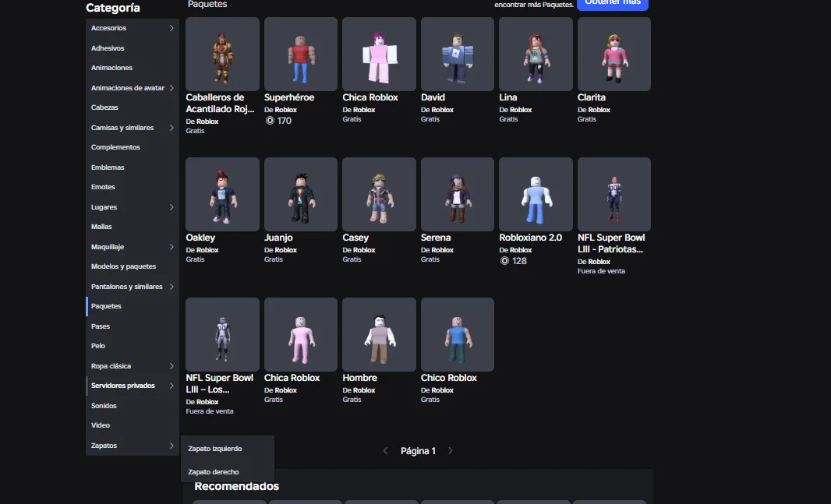
Task: Expand the Servidores privados category
Action: click(172, 386)
